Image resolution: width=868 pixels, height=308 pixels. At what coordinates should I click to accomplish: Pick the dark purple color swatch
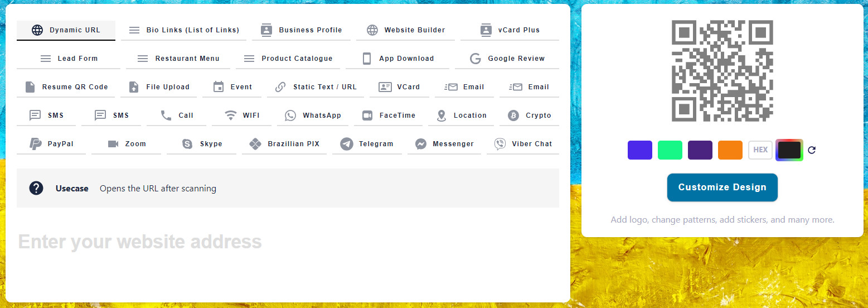(x=700, y=150)
